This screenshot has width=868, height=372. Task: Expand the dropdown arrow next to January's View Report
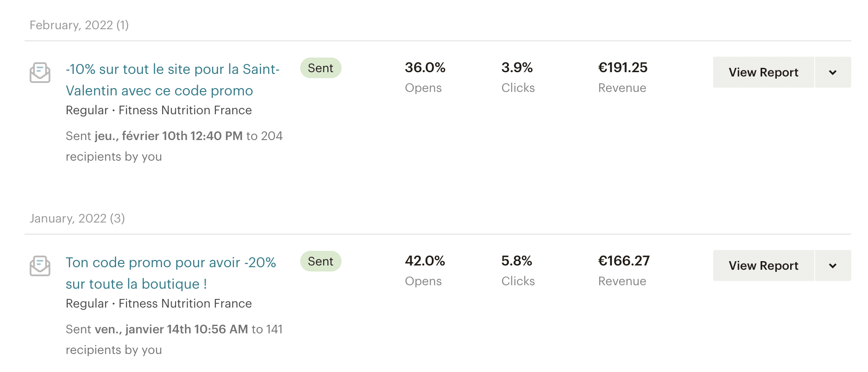833,265
